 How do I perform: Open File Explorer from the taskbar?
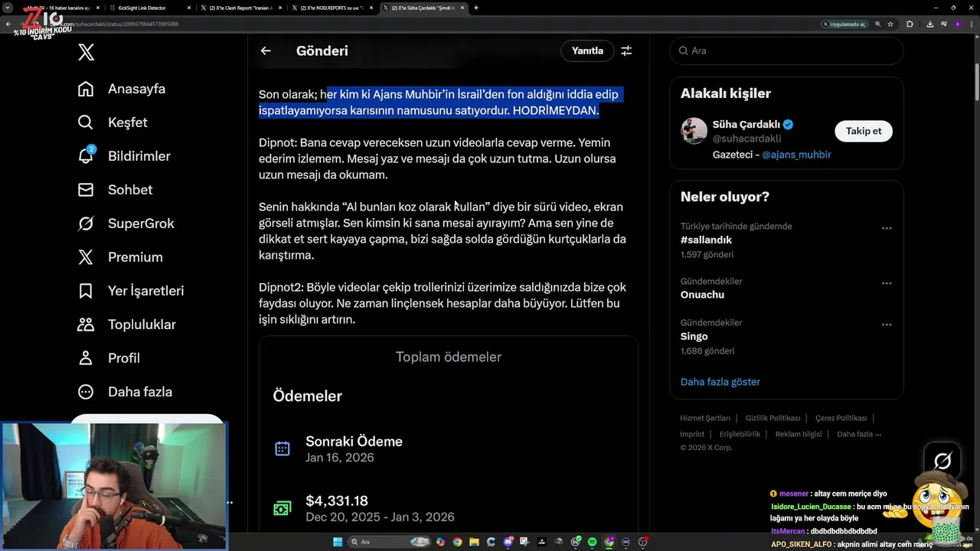[474, 542]
